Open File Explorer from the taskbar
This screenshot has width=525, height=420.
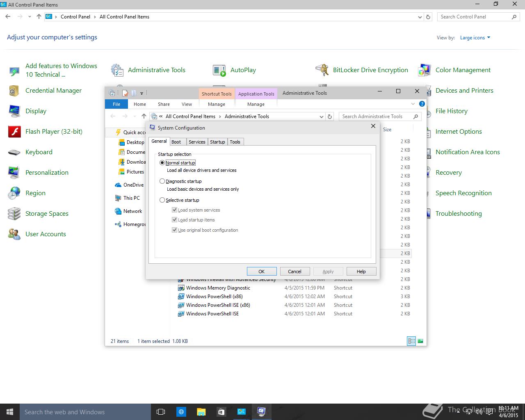pyautogui.click(x=201, y=412)
